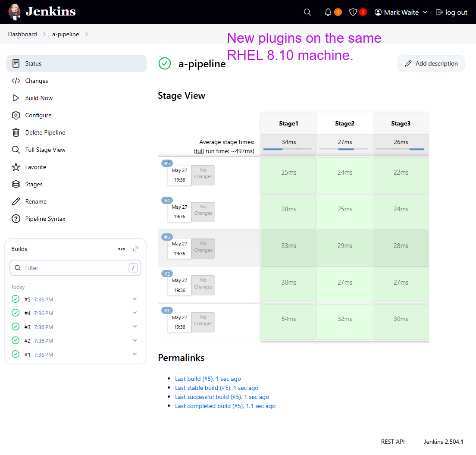The height and width of the screenshot is (455, 476).
Task: Expand the build #5 dropdown chevron
Action: coord(135,299)
